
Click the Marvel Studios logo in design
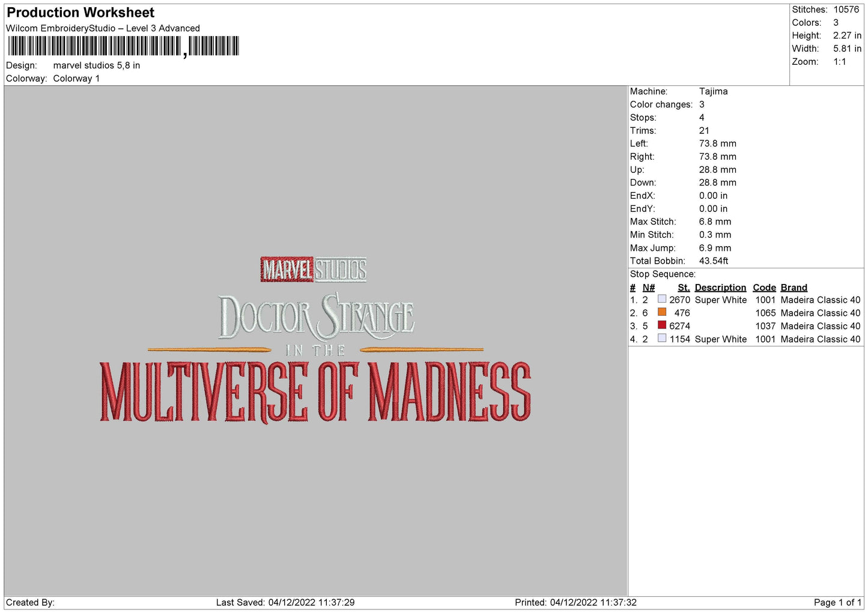[314, 270]
